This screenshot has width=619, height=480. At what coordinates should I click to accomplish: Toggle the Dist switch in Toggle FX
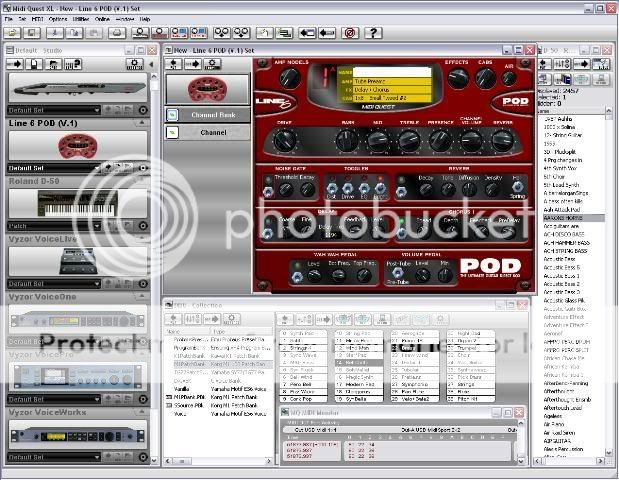[332, 189]
